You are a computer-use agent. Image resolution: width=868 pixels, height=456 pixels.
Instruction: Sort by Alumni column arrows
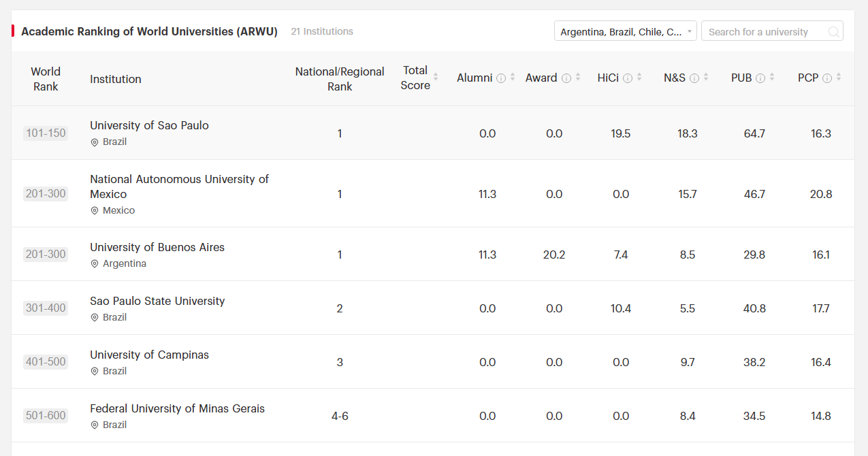tap(513, 78)
